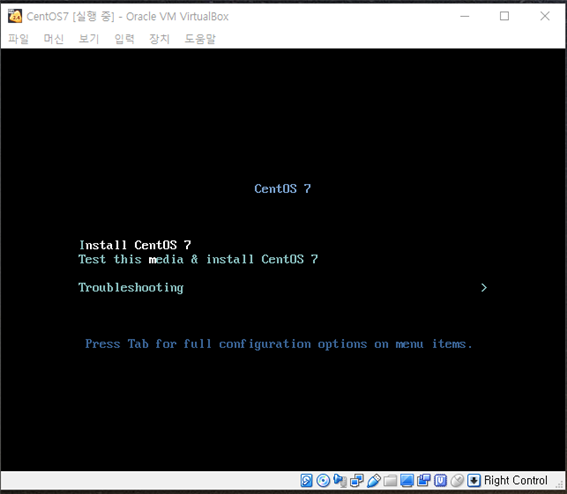Open the optical drive status icon
Image resolution: width=567 pixels, height=494 pixels.
[x=323, y=481]
